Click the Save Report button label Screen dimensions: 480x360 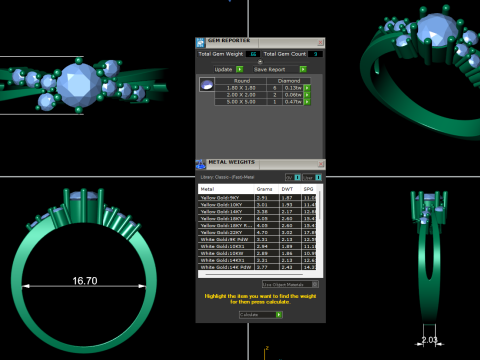tap(269, 69)
